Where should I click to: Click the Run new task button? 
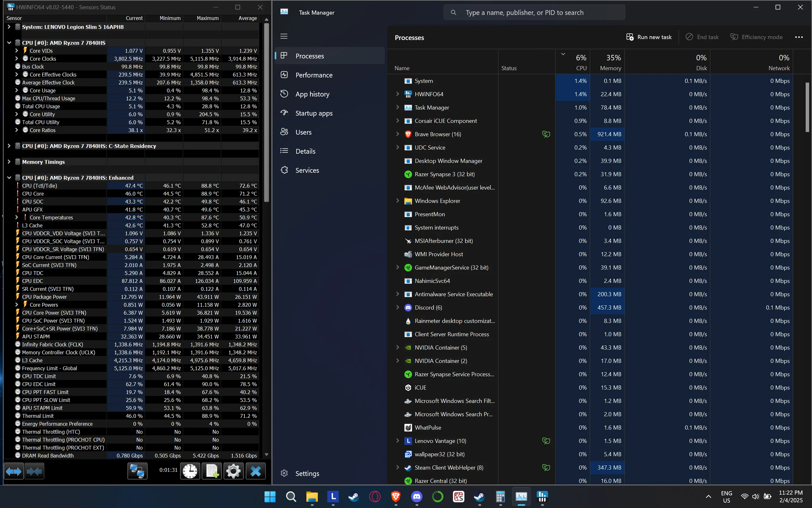pyautogui.click(x=649, y=37)
